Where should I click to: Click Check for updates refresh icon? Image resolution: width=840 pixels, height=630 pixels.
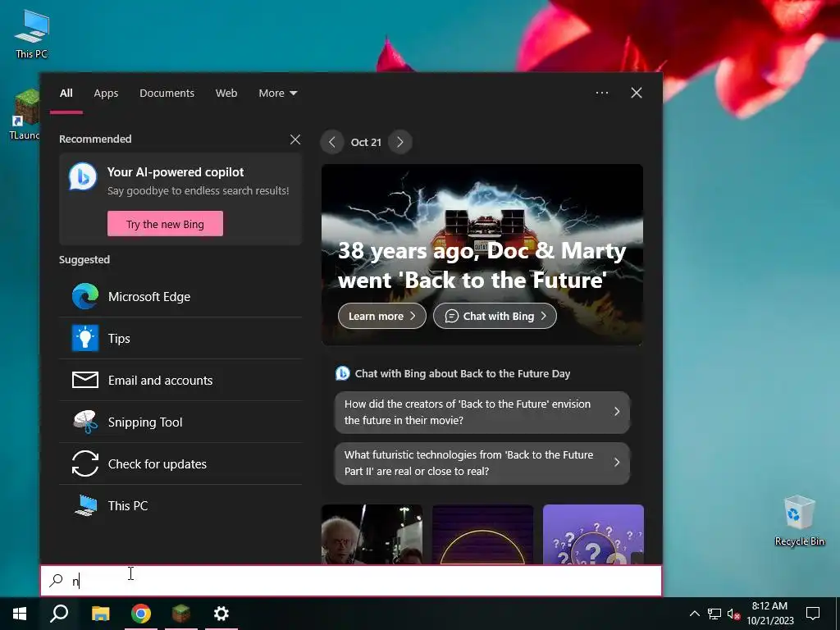(x=85, y=463)
